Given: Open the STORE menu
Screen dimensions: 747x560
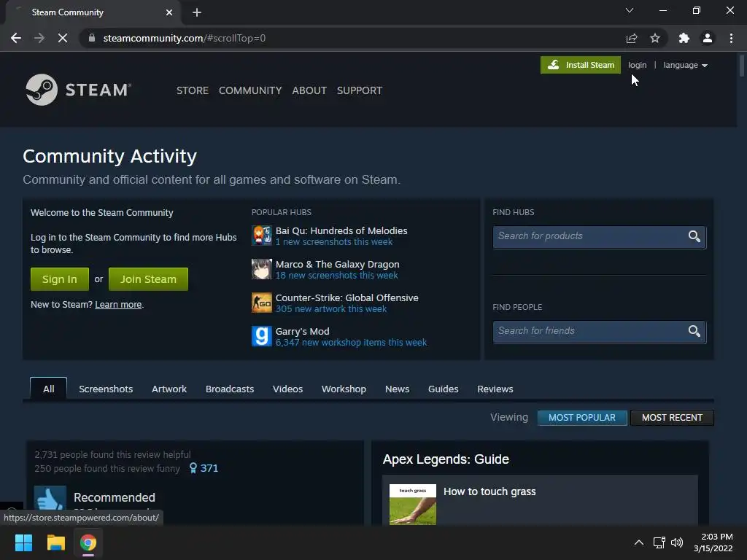Looking at the screenshot, I should (x=193, y=90).
